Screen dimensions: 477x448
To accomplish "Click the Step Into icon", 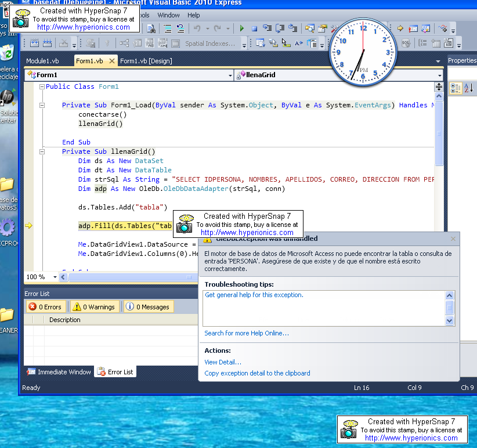I will pyautogui.click(x=267, y=28).
